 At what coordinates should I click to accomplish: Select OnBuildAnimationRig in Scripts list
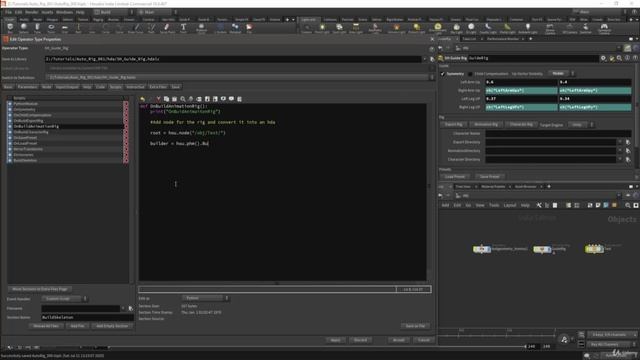click(x=65, y=127)
